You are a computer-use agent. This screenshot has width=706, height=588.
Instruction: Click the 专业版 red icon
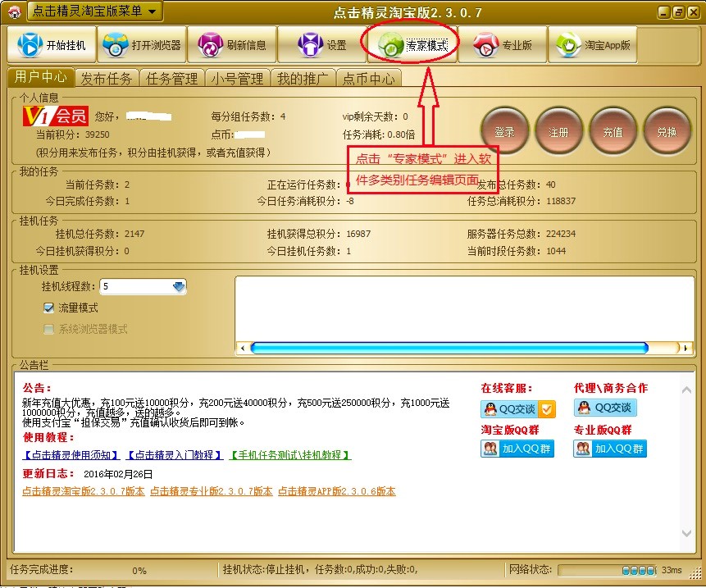coord(485,45)
